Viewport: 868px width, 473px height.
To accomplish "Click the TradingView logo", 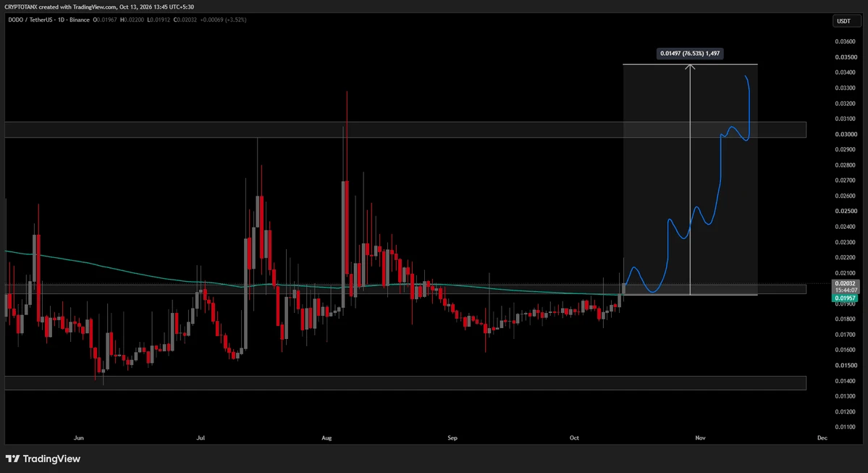I will click(x=43, y=459).
